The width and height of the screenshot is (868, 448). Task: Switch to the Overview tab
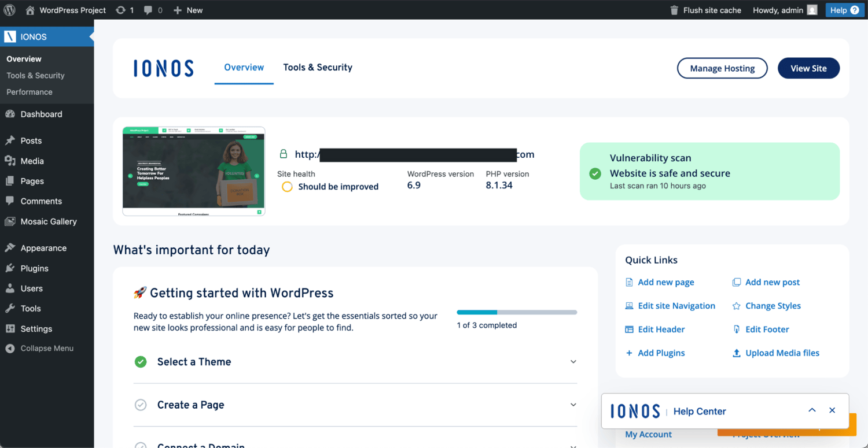pos(244,67)
